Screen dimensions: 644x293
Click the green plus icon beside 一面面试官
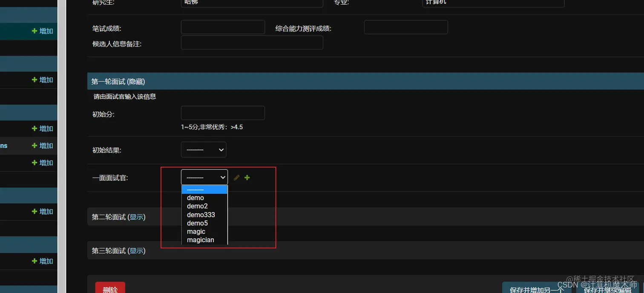[x=247, y=177]
